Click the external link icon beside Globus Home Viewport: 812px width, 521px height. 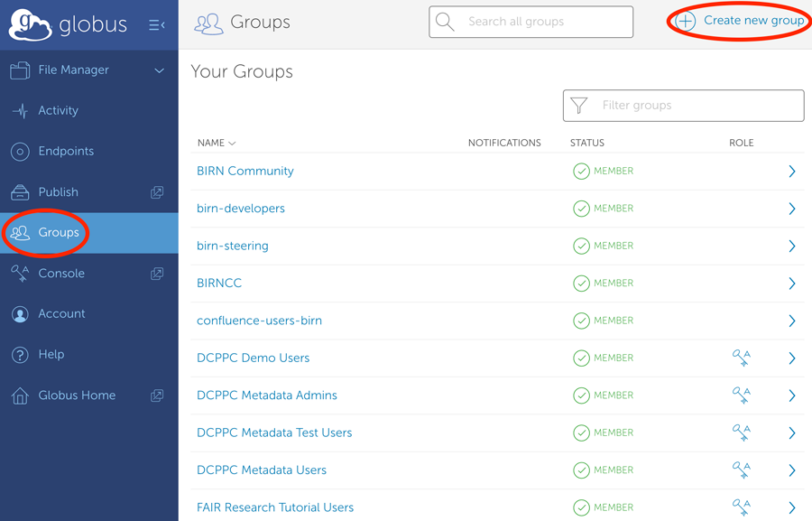click(157, 395)
